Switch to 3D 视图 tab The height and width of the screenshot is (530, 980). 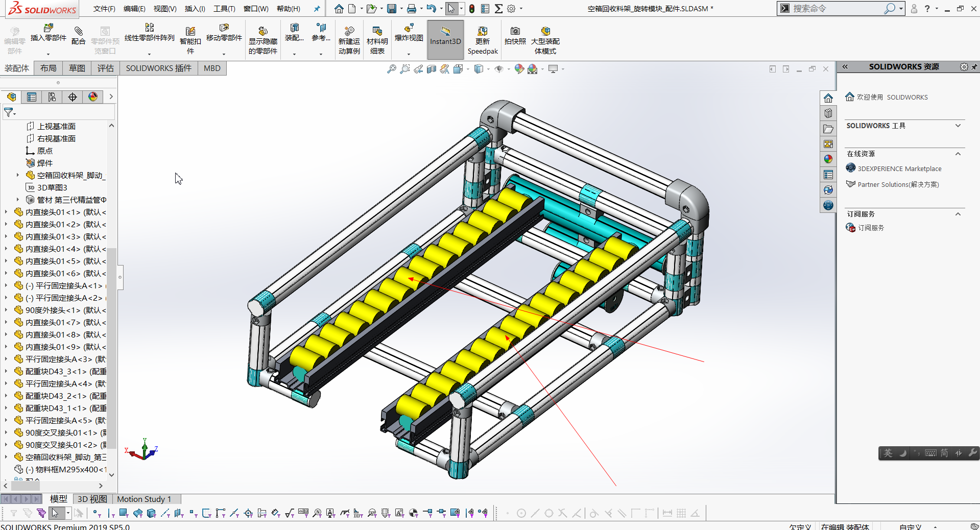pos(92,499)
